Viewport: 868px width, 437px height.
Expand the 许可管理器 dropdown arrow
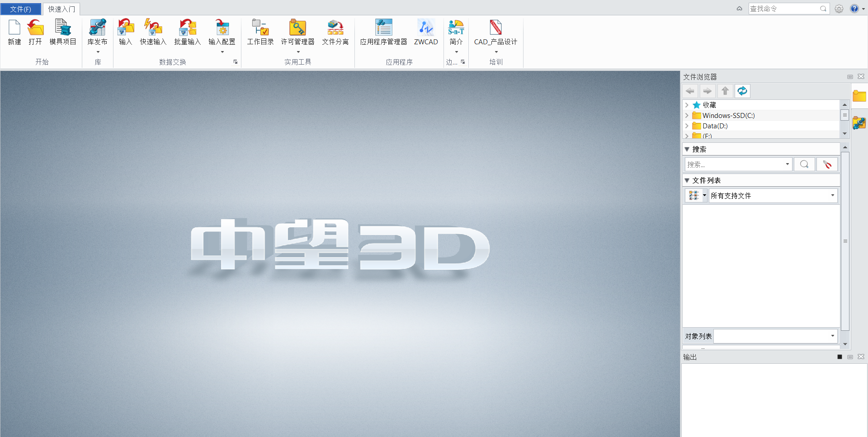coord(298,52)
